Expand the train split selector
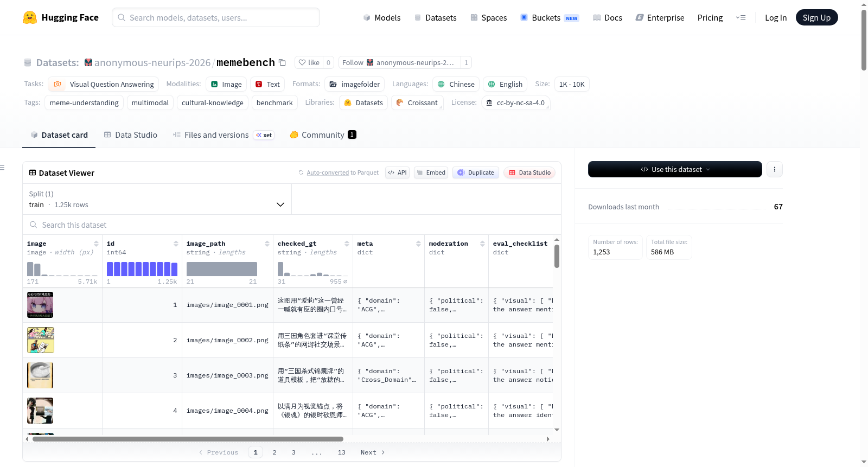The image size is (868, 467). [157, 199]
